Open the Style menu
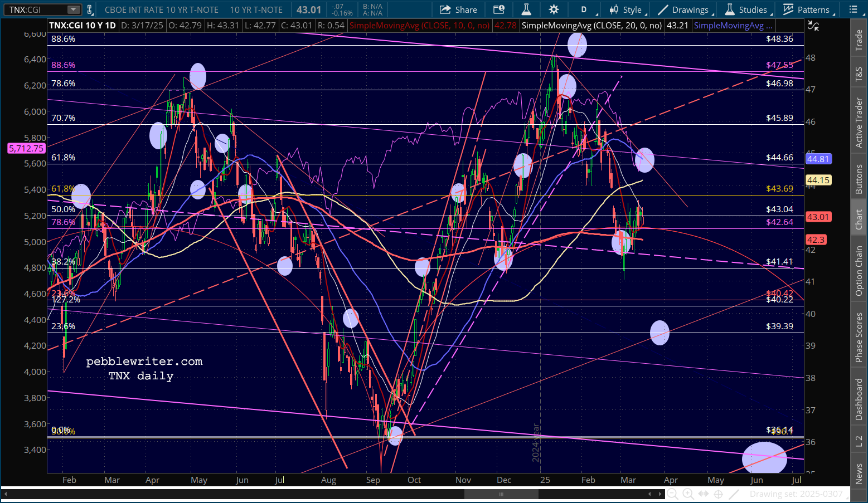The image size is (868, 503). click(x=625, y=9)
